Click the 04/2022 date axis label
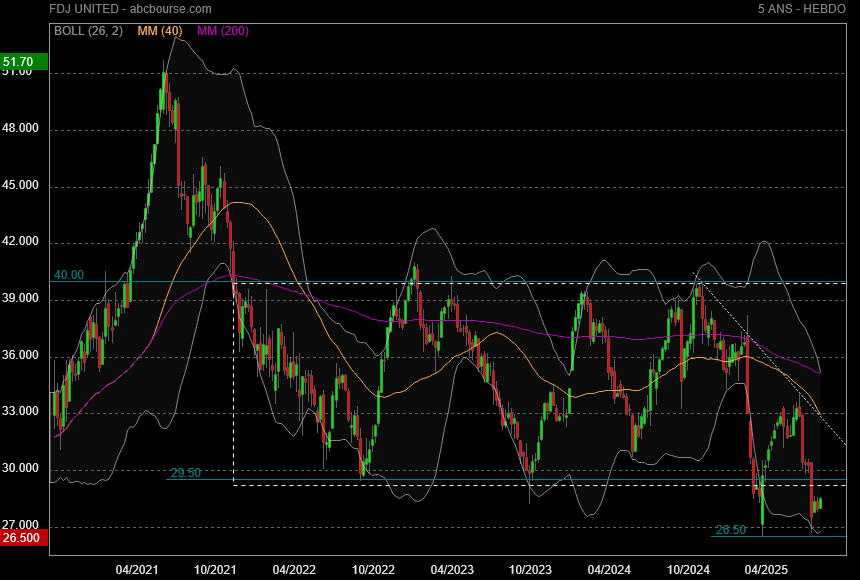The height and width of the screenshot is (580, 860). [x=294, y=570]
